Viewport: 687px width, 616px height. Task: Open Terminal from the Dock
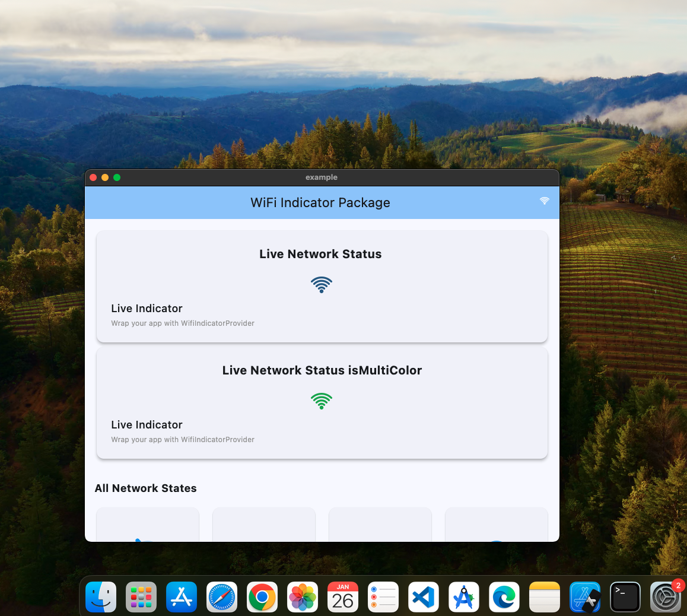point(625,596)
